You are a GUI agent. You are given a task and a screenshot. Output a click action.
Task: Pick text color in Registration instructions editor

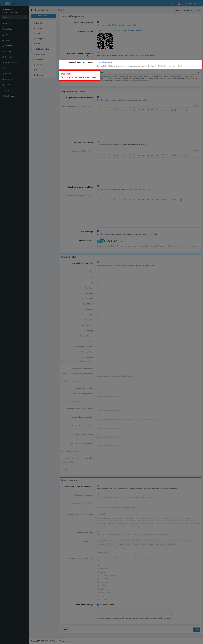[130, 110]
